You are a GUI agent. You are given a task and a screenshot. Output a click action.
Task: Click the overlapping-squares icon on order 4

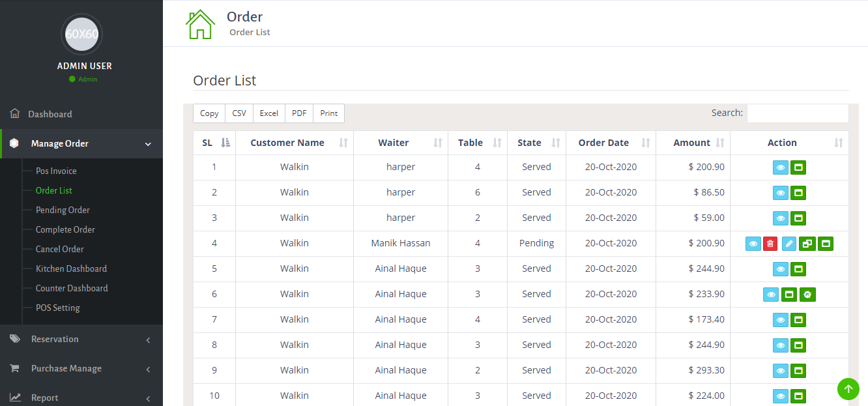pos(807,244)
